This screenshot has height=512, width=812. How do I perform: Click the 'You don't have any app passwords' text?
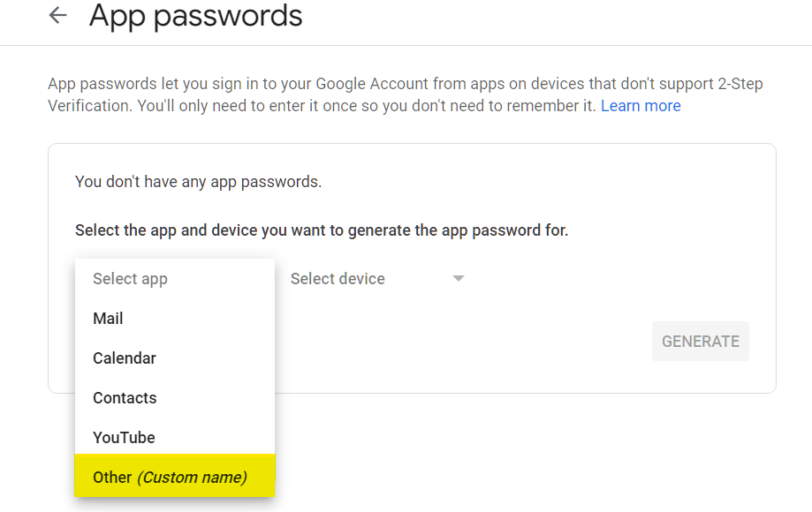coord(198,182)
